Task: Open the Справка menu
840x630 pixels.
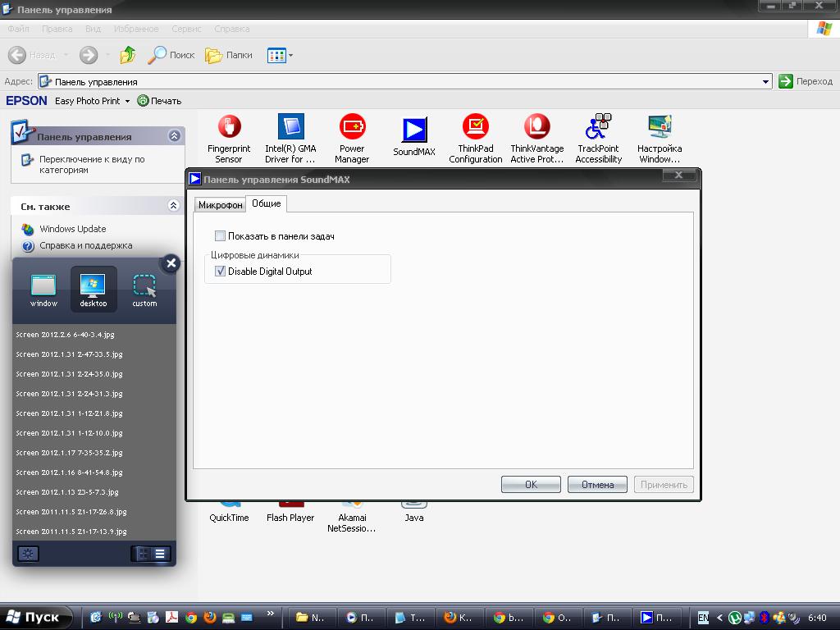Action: coord(231,29)
